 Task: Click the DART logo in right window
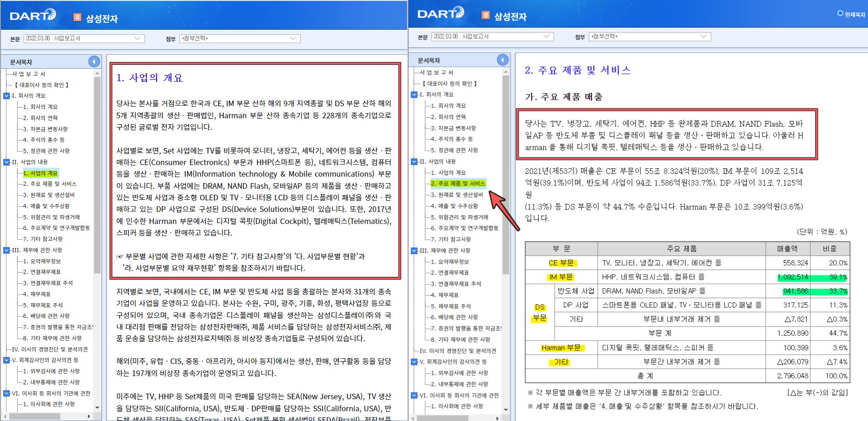(x=440, y=13)
